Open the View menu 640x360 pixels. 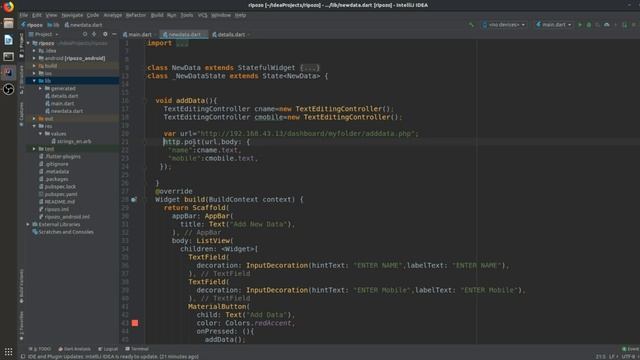[x=51, y=15]
